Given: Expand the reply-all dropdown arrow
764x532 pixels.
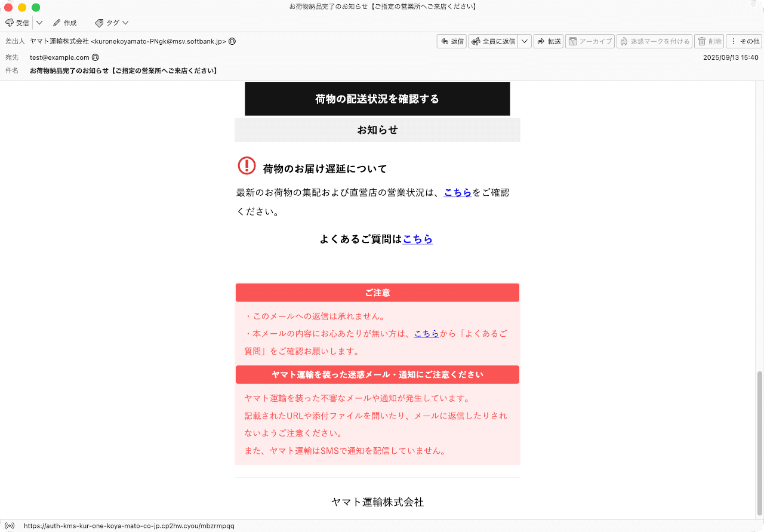Looking at the screenshot, I should (525, 41).
